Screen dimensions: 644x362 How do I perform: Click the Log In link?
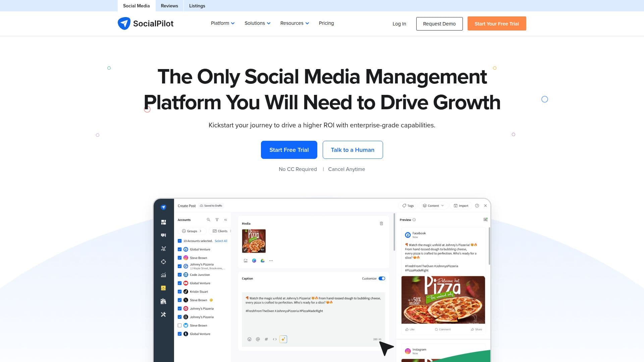coord(399,24)
